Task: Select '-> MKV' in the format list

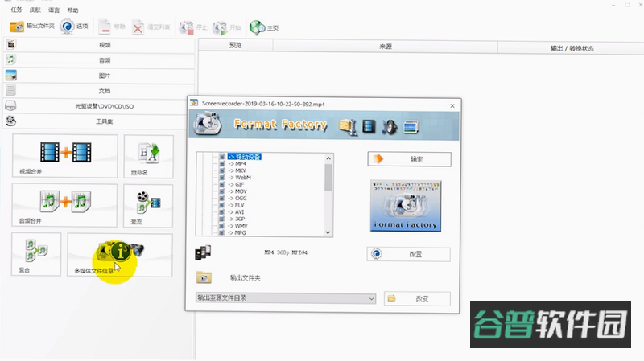Action: (237, 170)
